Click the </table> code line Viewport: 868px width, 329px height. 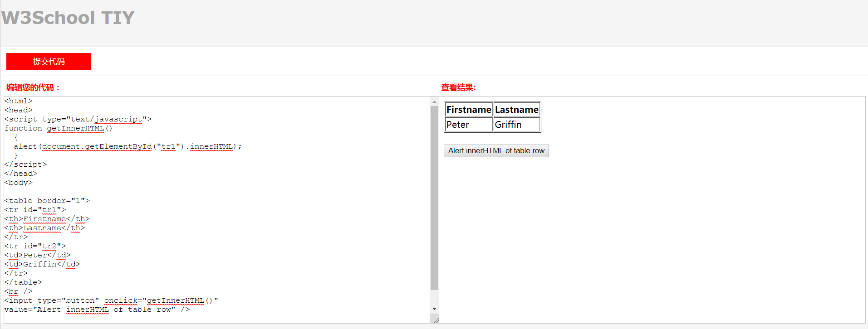coord(23,282)
